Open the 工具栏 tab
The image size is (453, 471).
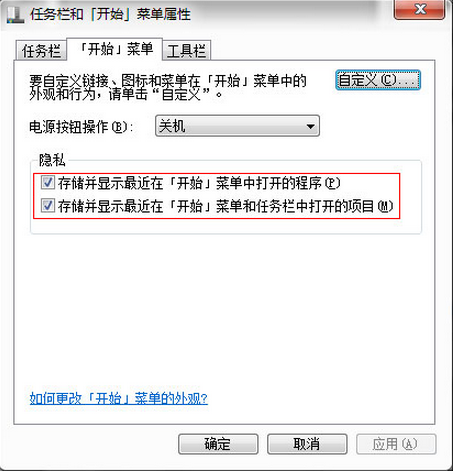coord(187,51)
